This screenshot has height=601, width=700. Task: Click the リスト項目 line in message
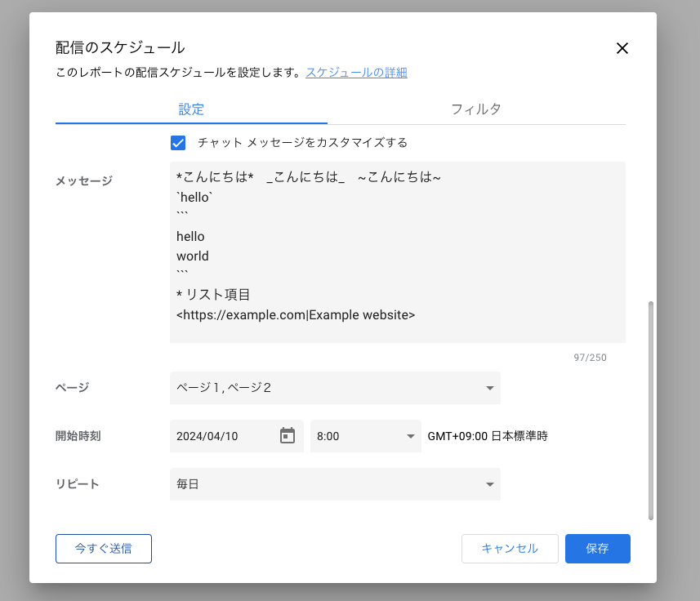(213, 295)
